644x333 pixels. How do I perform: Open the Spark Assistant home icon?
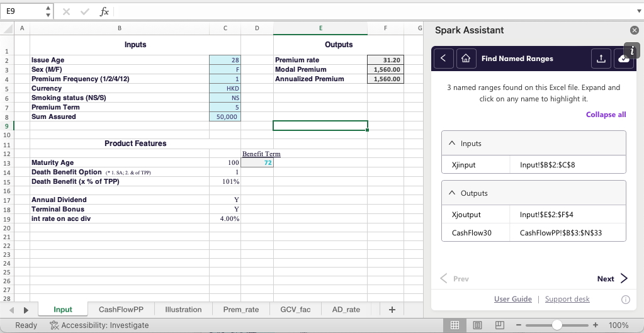click(x=466, y=59)
